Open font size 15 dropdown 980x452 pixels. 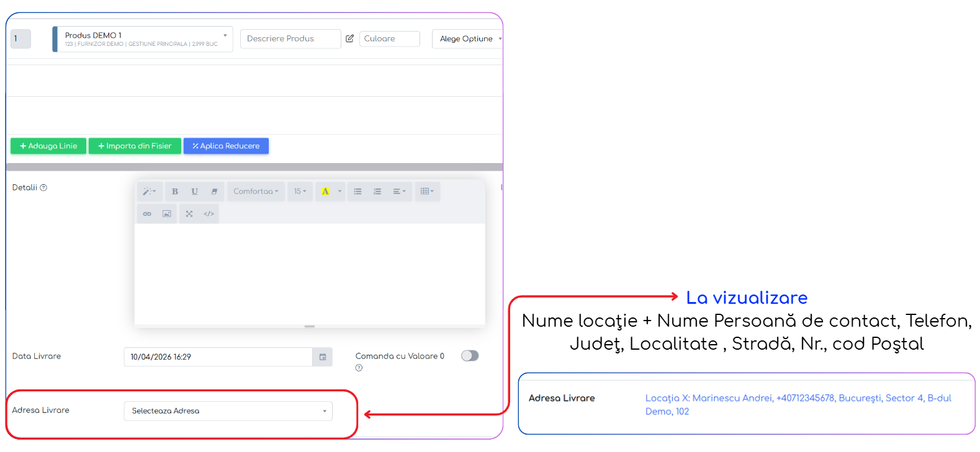click(300, 192)
